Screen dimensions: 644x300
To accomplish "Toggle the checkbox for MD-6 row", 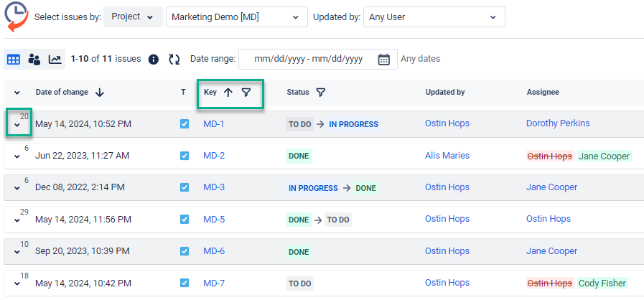I will (185, 251).
